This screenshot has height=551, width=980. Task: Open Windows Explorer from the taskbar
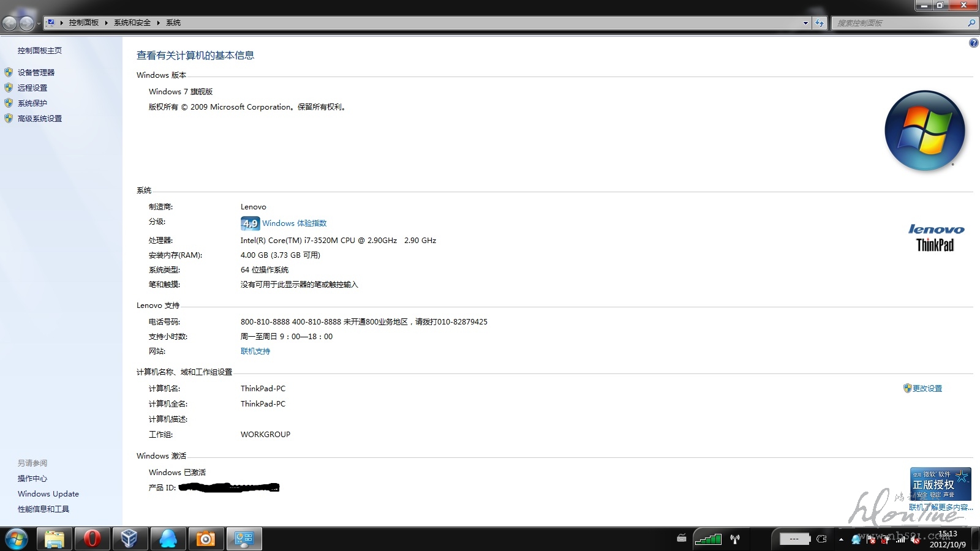tap(55, 539)
